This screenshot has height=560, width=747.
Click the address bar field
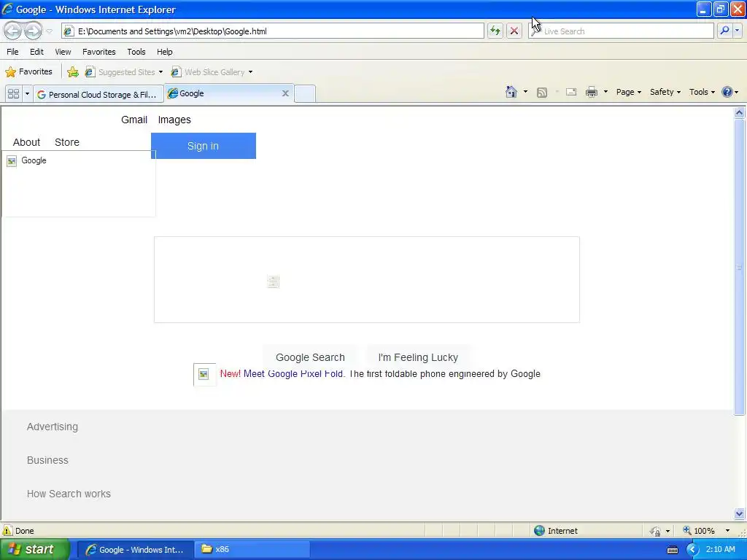(x=273, y=31)
